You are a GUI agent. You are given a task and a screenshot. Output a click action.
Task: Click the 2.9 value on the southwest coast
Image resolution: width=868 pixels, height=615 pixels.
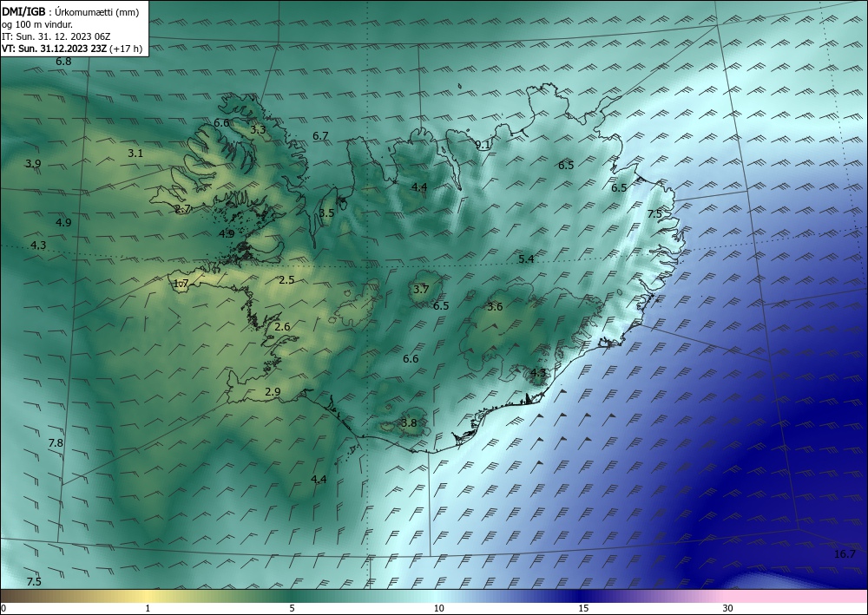click(x=273, y=391)
